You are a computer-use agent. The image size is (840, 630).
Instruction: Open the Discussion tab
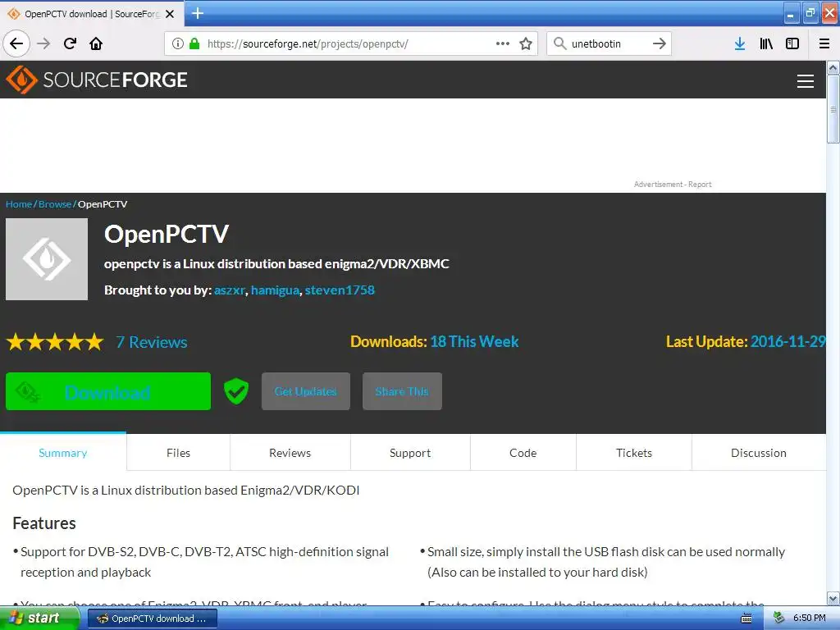pos(759,453)
